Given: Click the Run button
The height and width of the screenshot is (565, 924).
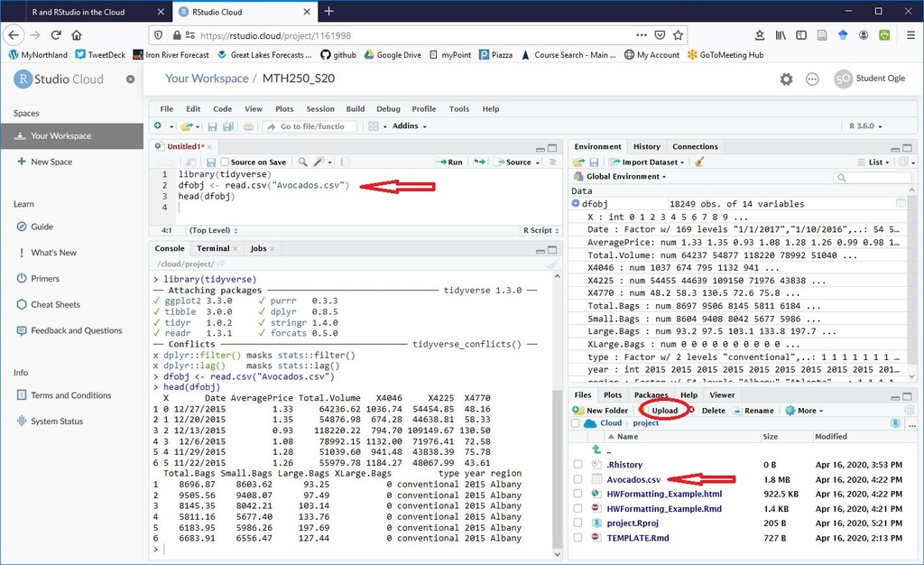Looking at the screenshot, I should tap(449, 162).
